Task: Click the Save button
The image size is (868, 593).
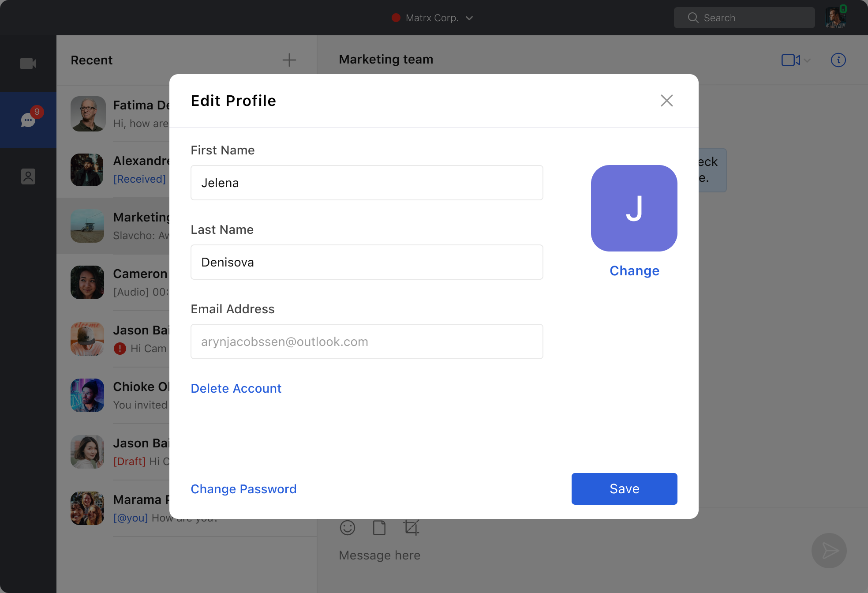Action: [x=624, y=489]
